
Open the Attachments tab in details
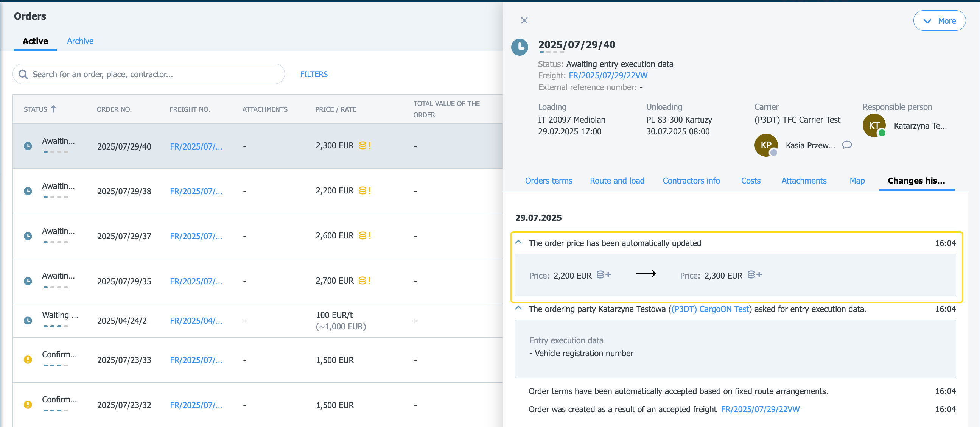[804, 181]
